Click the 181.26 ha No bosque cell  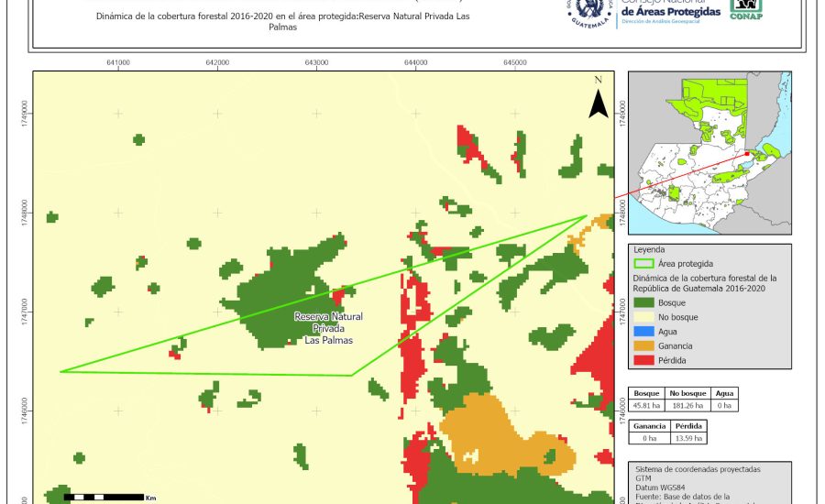(x=687, y=404)
